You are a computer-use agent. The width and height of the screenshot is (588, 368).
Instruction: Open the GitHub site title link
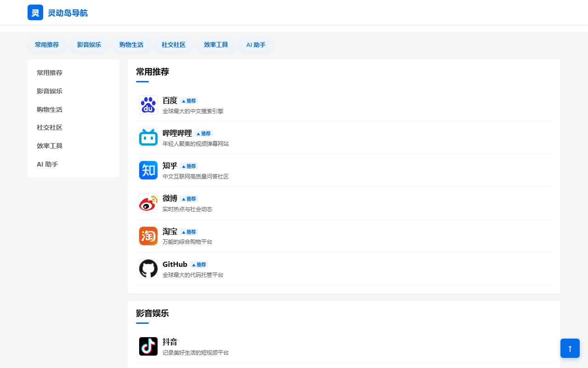[175, 264]
